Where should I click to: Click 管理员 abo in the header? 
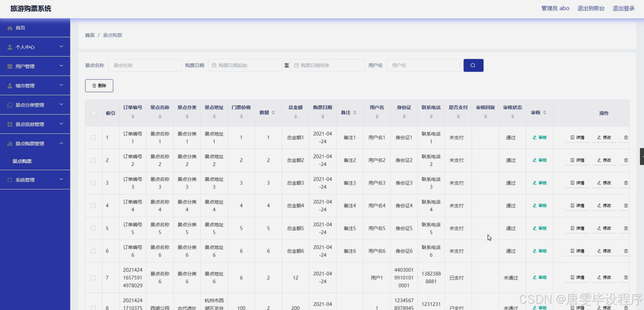coord(555,8)
